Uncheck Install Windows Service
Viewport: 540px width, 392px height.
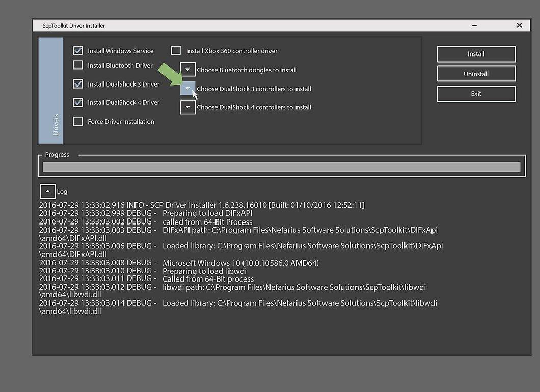click(78, 50)
